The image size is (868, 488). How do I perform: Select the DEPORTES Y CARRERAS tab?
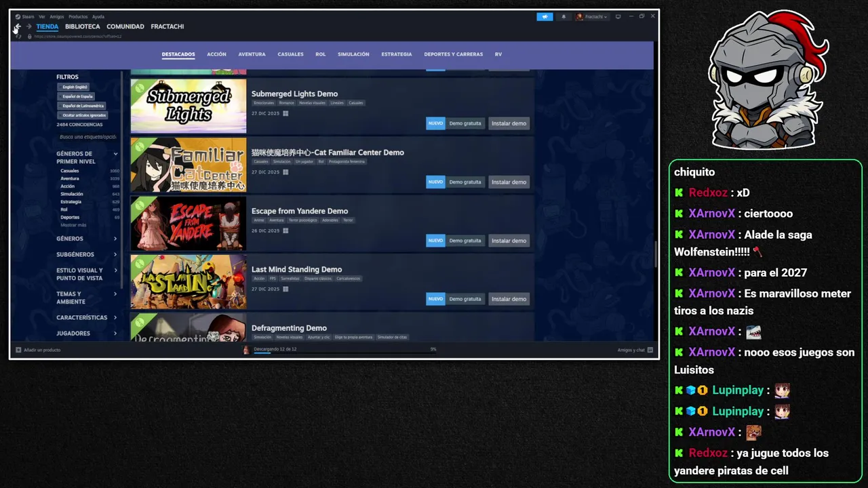tap(454, 54)
